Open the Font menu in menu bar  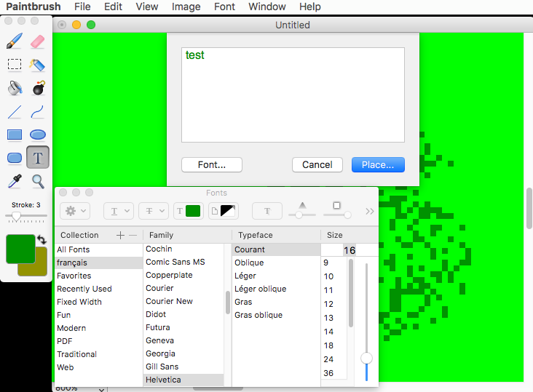click(x=225, y=7)
